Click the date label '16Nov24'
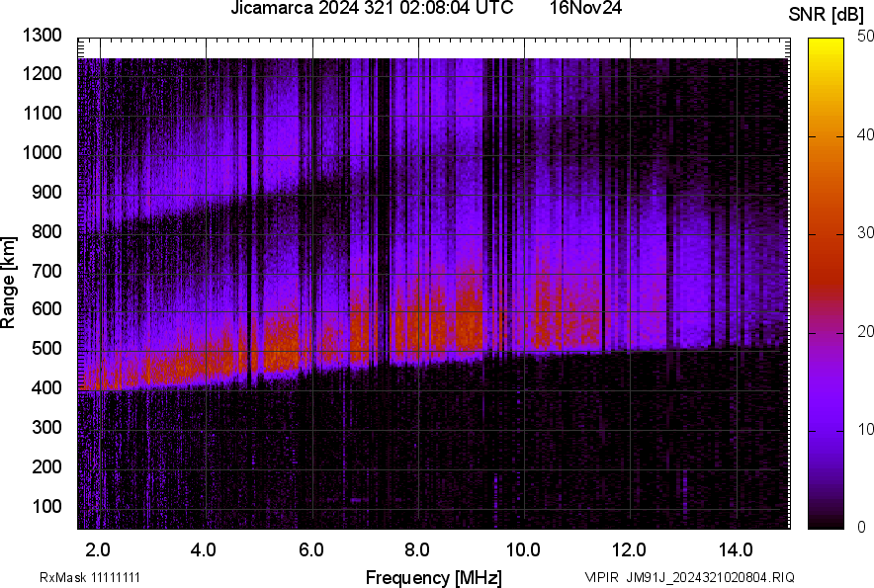The width and height of the screenshot is (874, 588). tap(585, 8)
